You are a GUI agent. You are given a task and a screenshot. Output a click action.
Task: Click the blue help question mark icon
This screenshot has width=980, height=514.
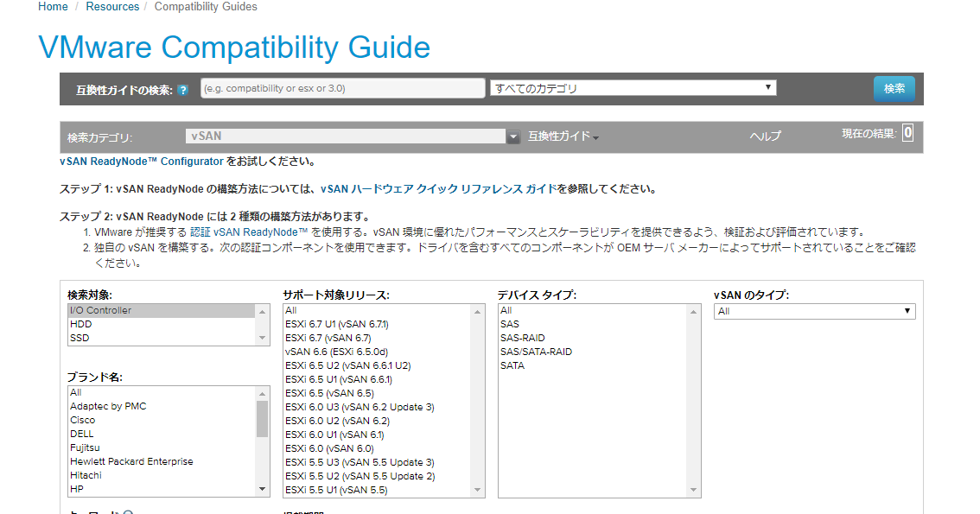point(182,88)
